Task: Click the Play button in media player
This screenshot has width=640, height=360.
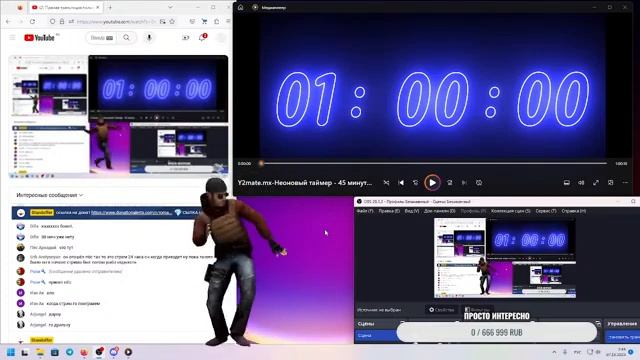Action: [x=432, y=182]
